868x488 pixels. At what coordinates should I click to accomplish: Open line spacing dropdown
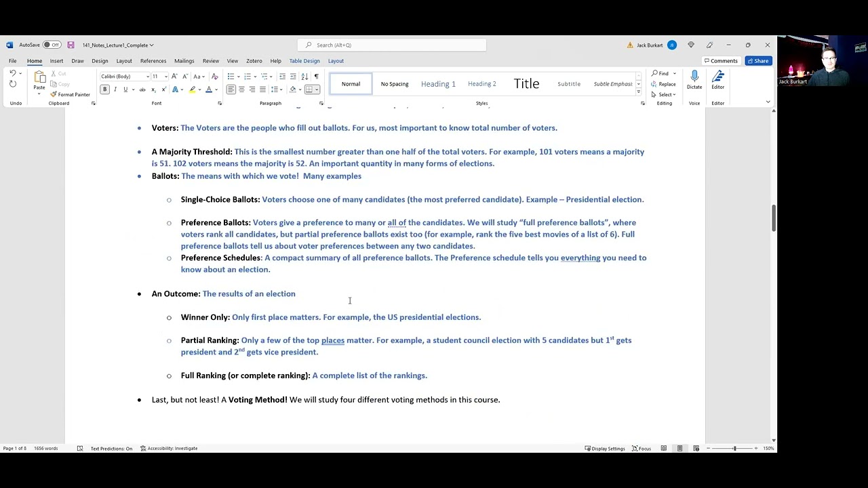pos(275,89)
